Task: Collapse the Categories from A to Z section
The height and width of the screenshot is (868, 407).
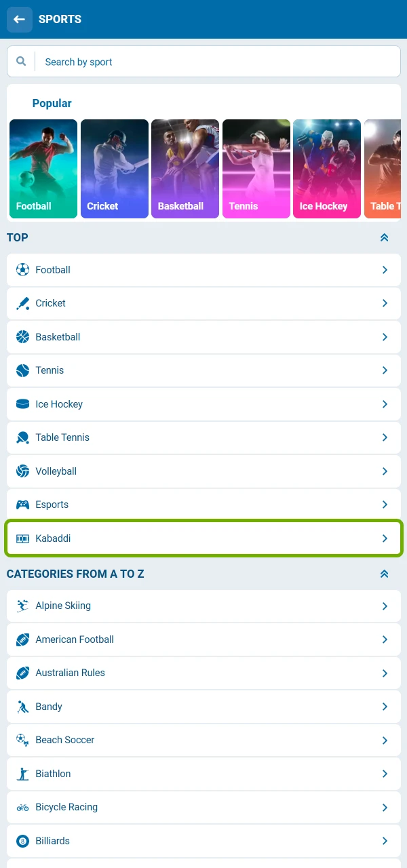Action: click(x=385, y=574)
